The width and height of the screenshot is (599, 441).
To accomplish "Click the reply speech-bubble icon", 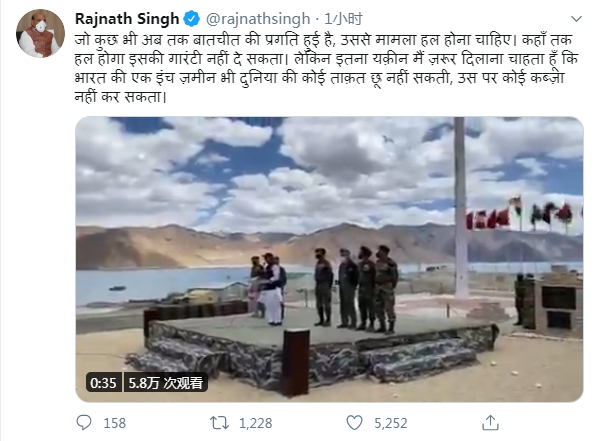I will pos(84,423).
